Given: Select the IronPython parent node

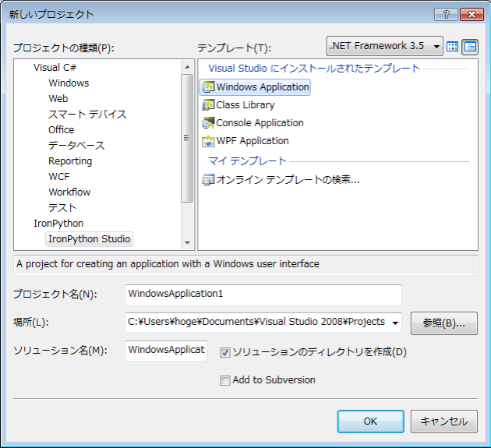Looking at the screenshot, I should 58,224.
